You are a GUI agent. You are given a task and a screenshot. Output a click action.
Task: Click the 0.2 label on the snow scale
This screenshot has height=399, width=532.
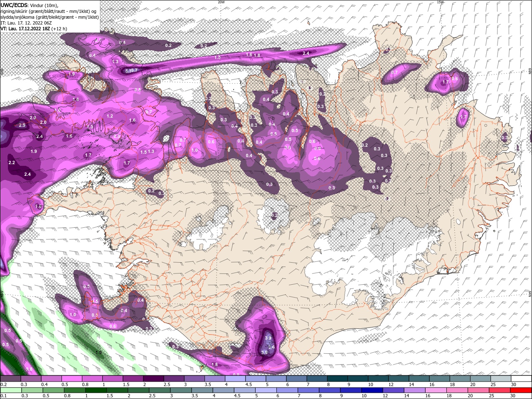(x=3, y=384)
